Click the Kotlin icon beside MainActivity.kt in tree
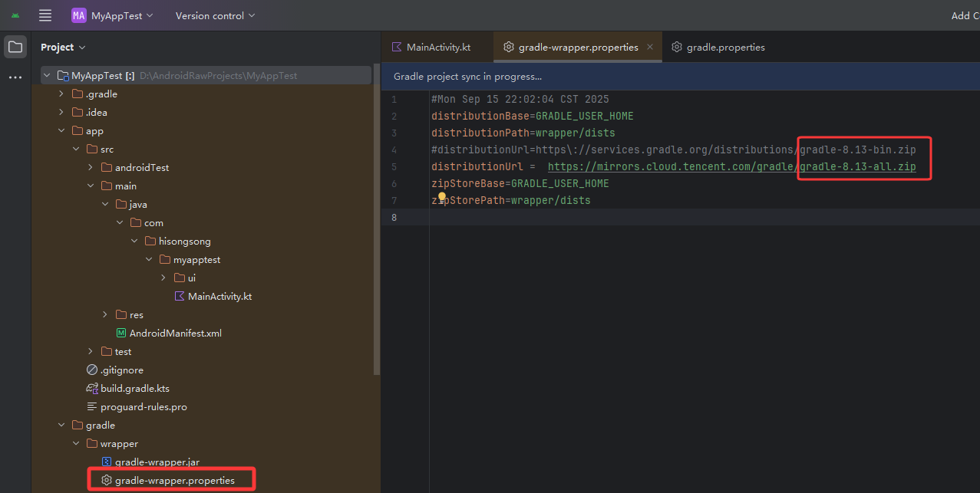 pos(180,297)
